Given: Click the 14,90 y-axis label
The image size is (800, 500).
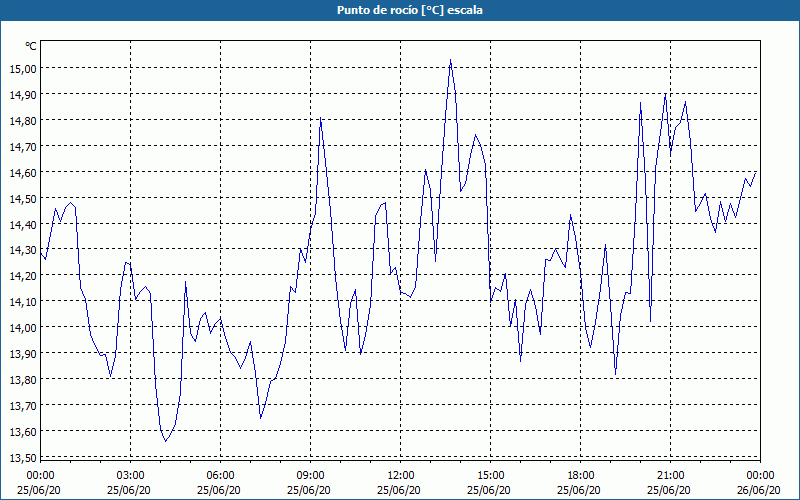Looking at the screenshot, I should (23, 94).
